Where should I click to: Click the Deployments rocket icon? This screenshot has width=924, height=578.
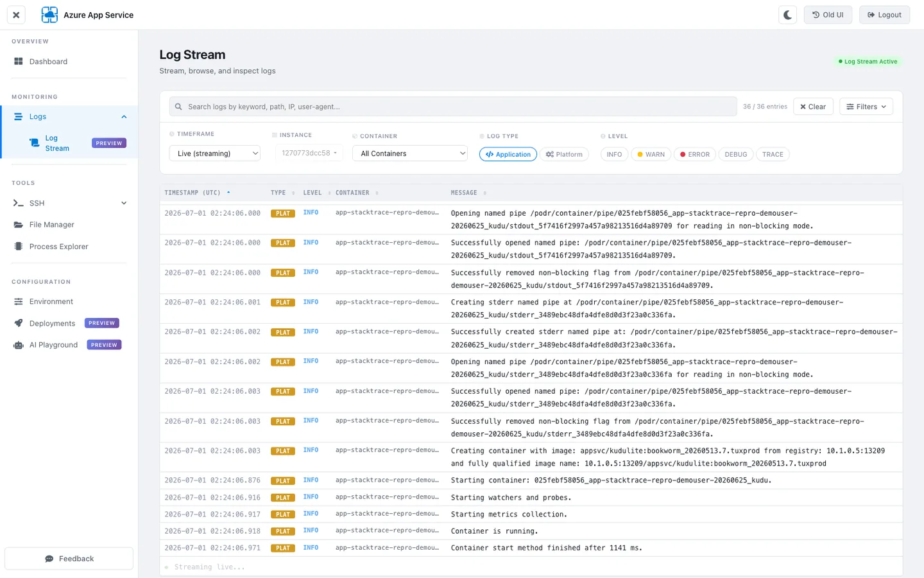(x=19, y=323)
